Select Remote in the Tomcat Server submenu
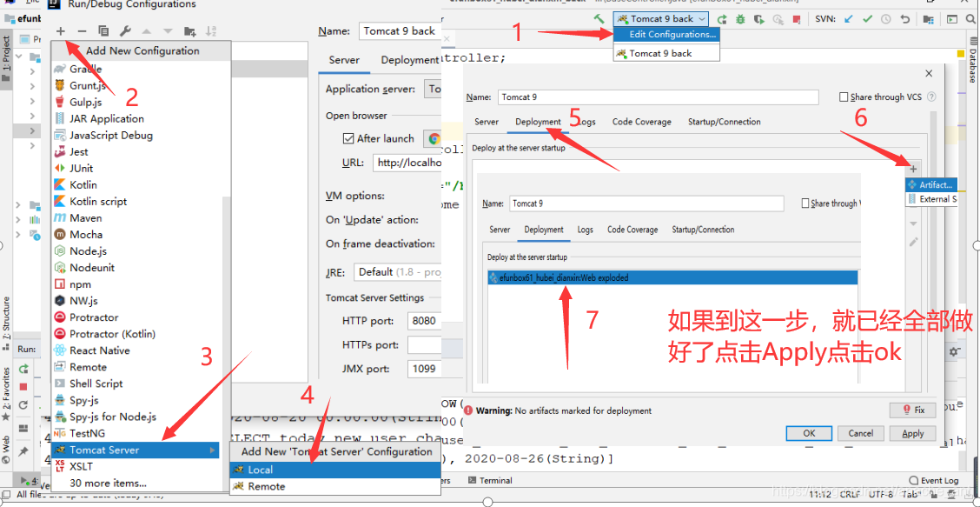980x507 pixels. click(335, 486)
